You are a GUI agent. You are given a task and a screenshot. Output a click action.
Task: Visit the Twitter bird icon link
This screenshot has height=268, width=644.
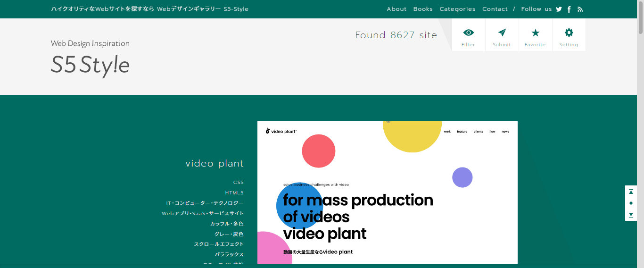coord(559,9)
